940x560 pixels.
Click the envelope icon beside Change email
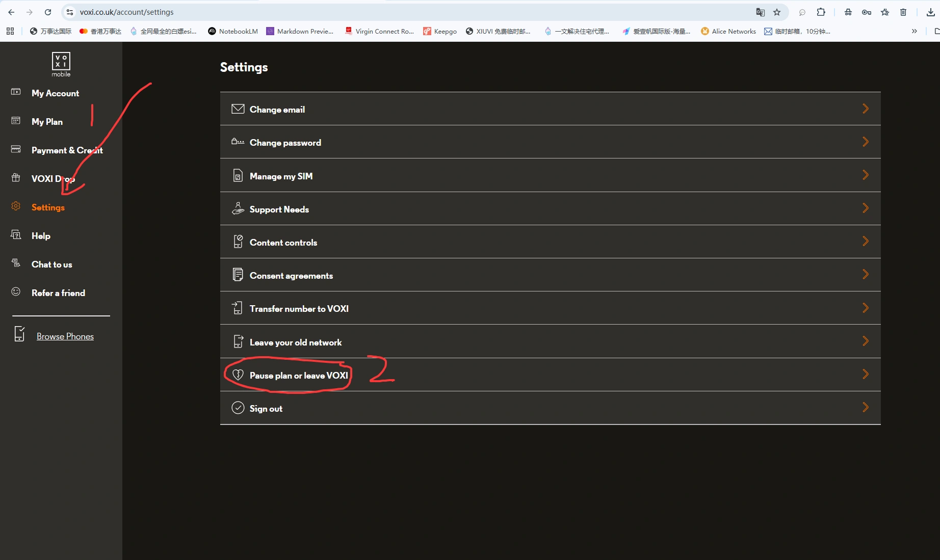(x=238, y=109)
